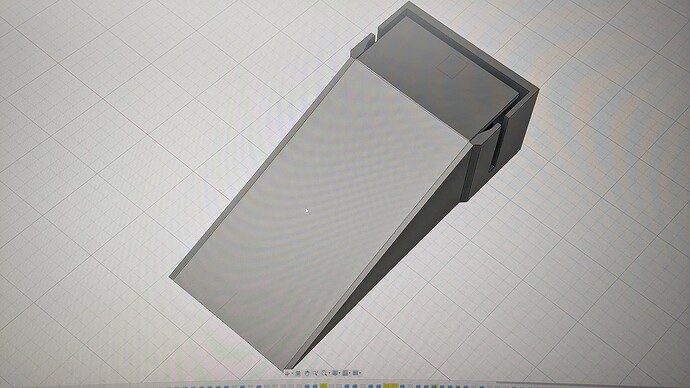This screenshot has width=690, height=388.
Task: Expand the Zoom Window options arrow
Action: [x=330, y=373]
